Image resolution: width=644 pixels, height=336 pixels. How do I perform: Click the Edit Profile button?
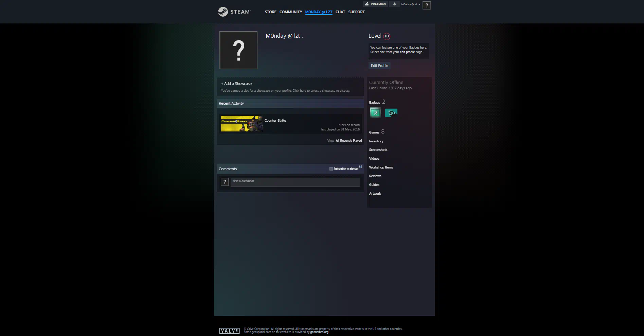click(379, 66)
